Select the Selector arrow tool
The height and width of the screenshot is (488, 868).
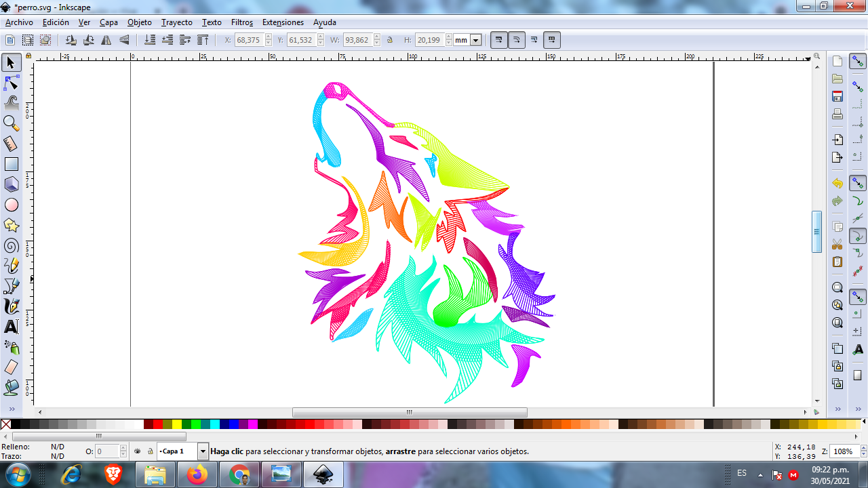(11, 63)
